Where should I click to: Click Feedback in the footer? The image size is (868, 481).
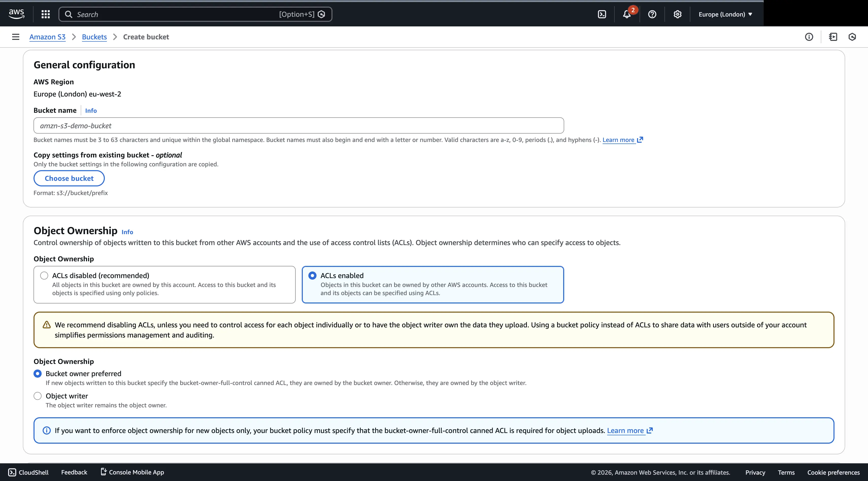pos(74,472)
